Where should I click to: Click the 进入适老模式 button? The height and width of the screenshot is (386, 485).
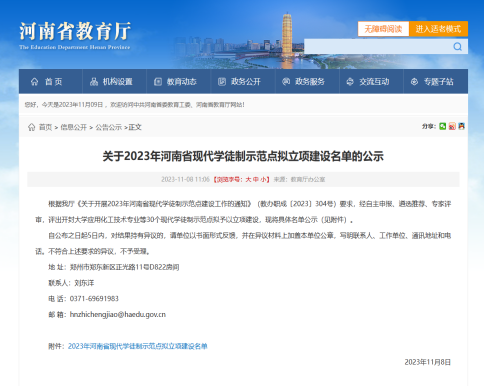click(x=438, y=29)
